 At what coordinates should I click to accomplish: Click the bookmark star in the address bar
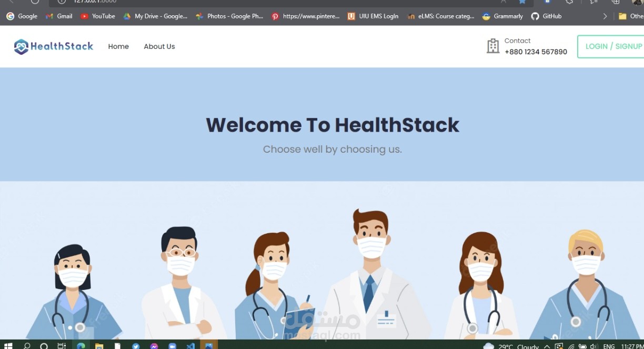pos(521,2)
